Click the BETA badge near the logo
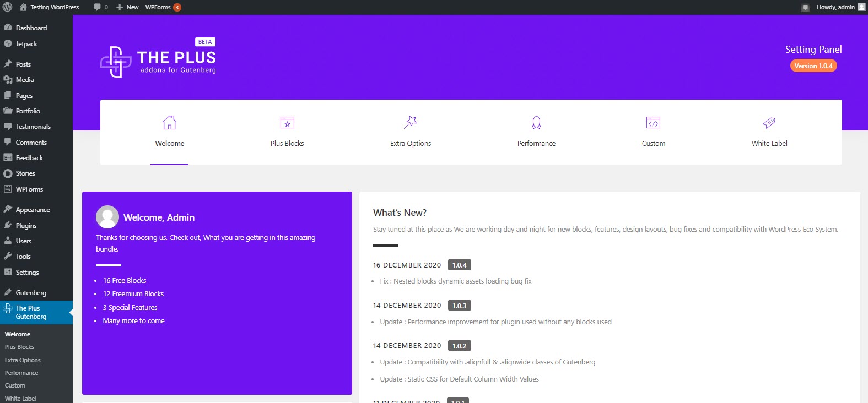Image resolution: width=868 pixels, height=403 pixels. 205,42
